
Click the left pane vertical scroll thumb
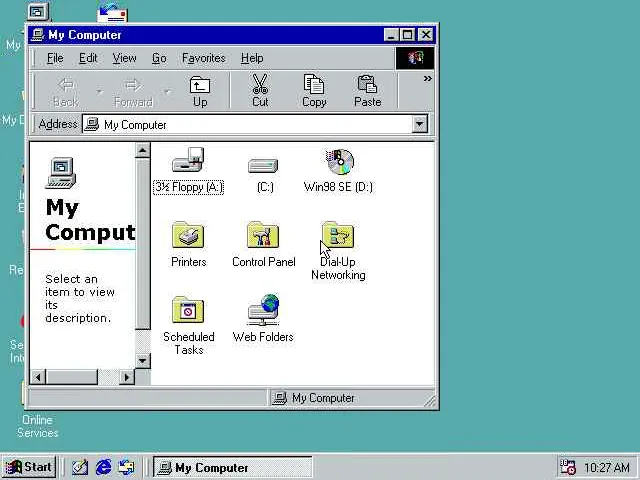pos(142,244)
